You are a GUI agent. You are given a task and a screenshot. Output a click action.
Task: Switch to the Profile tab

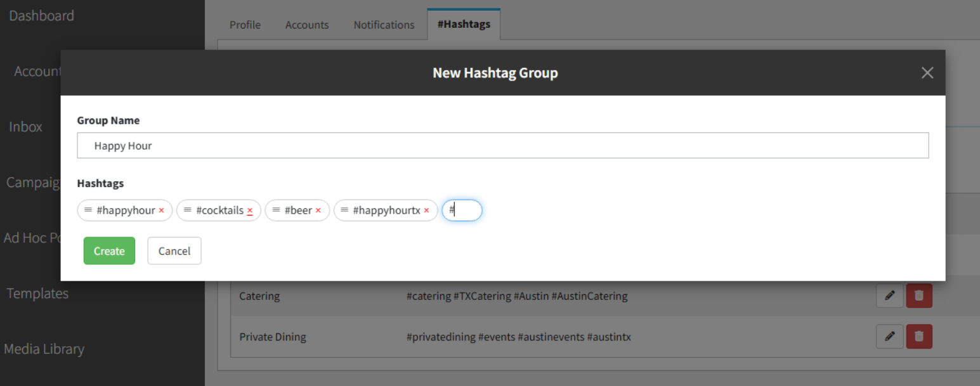tap(245, 25)
